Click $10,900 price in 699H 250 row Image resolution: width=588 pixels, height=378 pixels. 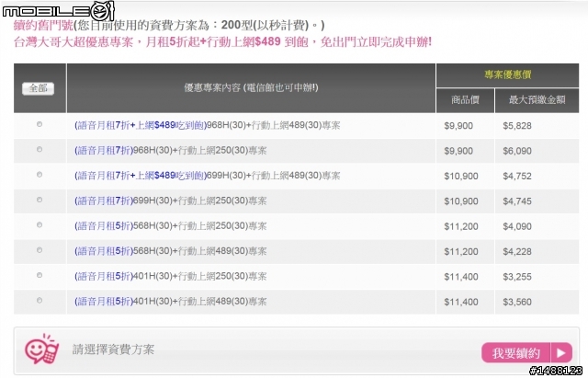tap(461, 201)
